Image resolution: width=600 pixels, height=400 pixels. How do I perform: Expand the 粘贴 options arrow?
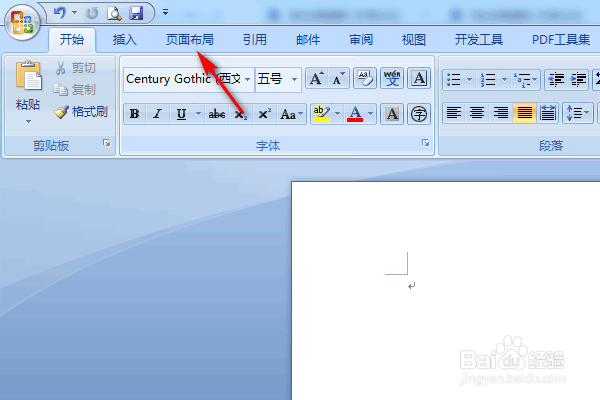click(28, 121)
